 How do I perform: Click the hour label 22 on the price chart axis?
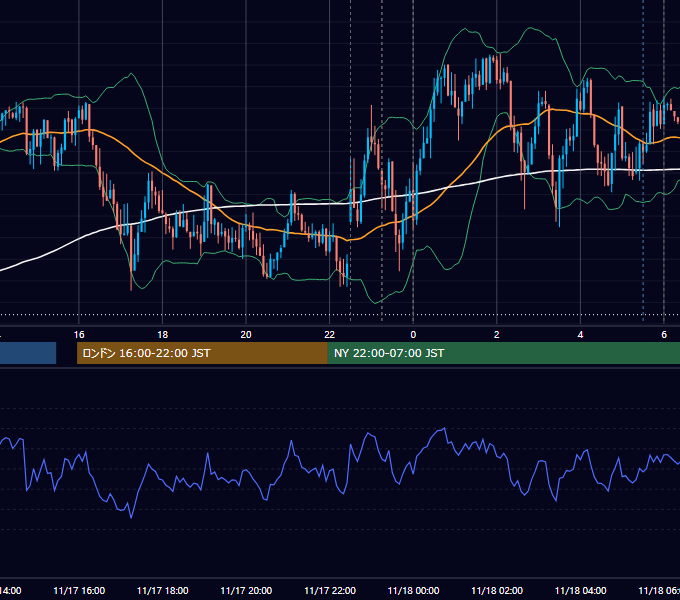pyautogui.click(x=330, y=335)
